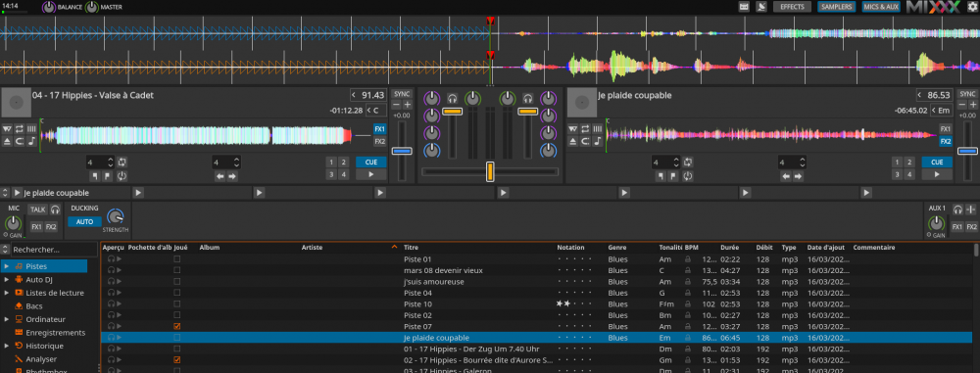This screenshot has width=980, height=373.
Task: Sort library by Genre column
Action: pos(616,248)
